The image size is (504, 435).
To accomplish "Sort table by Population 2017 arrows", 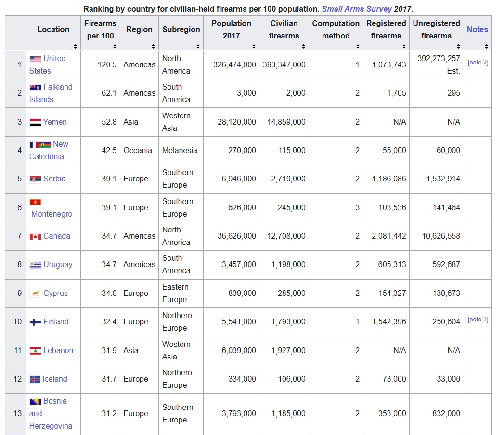I will click(254, 46).
